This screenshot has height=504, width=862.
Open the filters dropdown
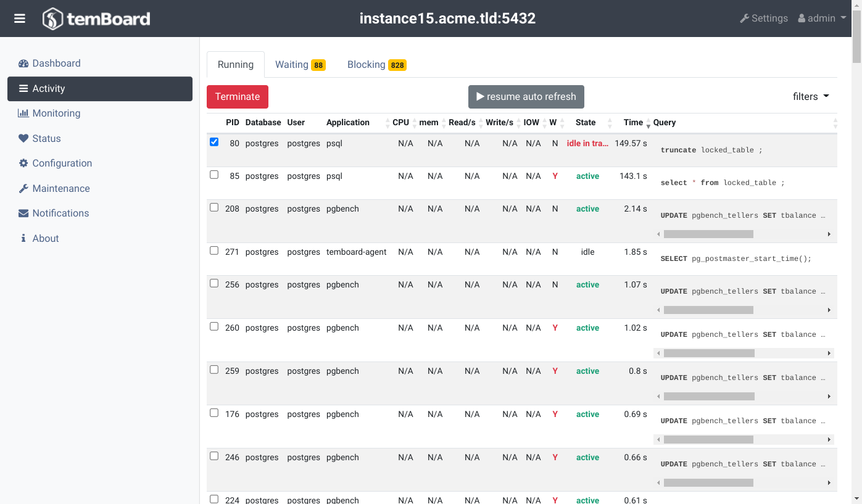[811, 96]
